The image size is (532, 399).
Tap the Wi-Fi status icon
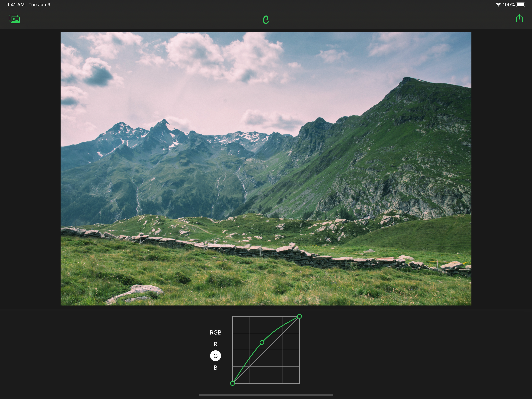[498, 4]
